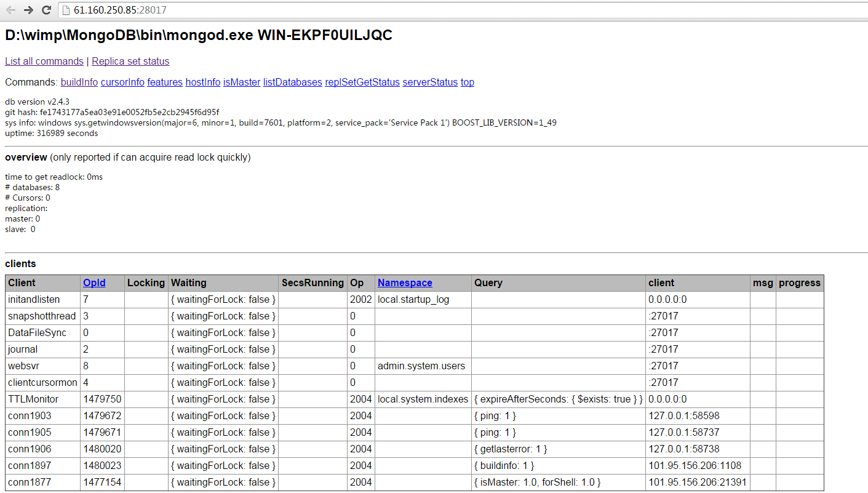Open the top command link
Screen dimensions: 868x493
[468, 82]
